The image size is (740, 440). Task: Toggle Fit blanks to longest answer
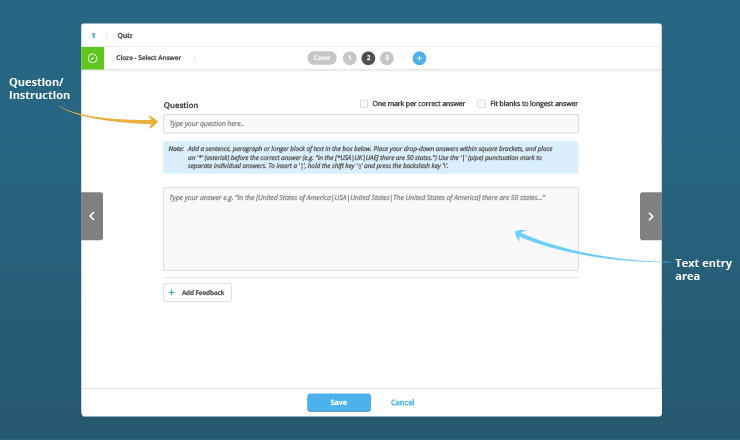481,104
